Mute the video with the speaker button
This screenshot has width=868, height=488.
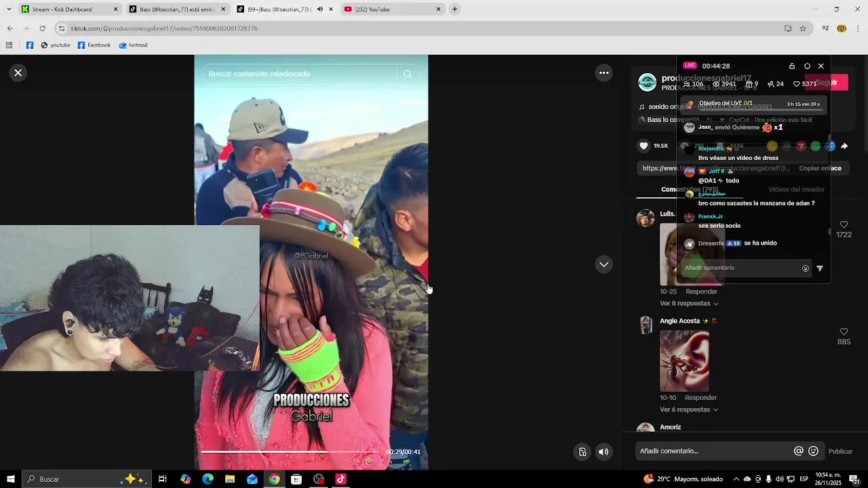604,452
